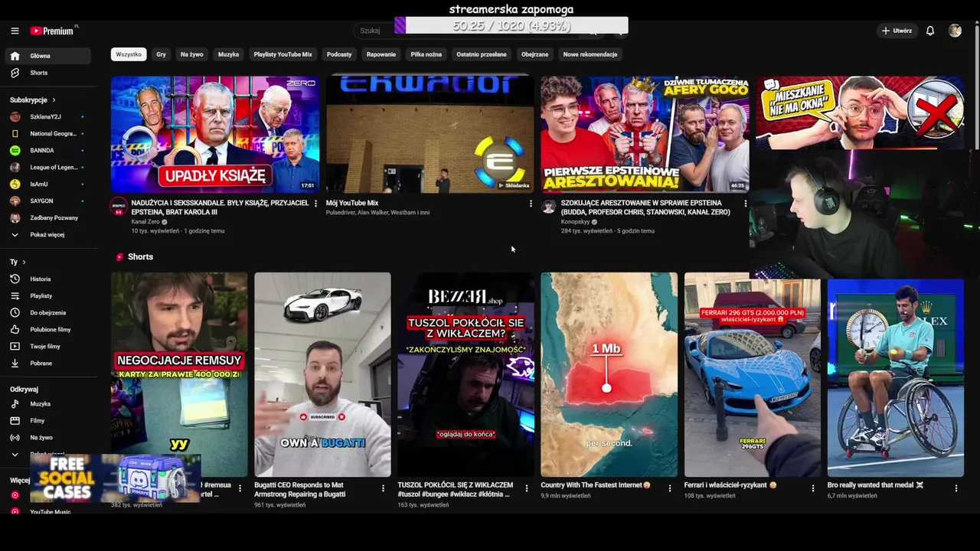Open the Mój YouTube Mix thumbnail
This screenshot has width=980, height=551.
coord(430,134)
